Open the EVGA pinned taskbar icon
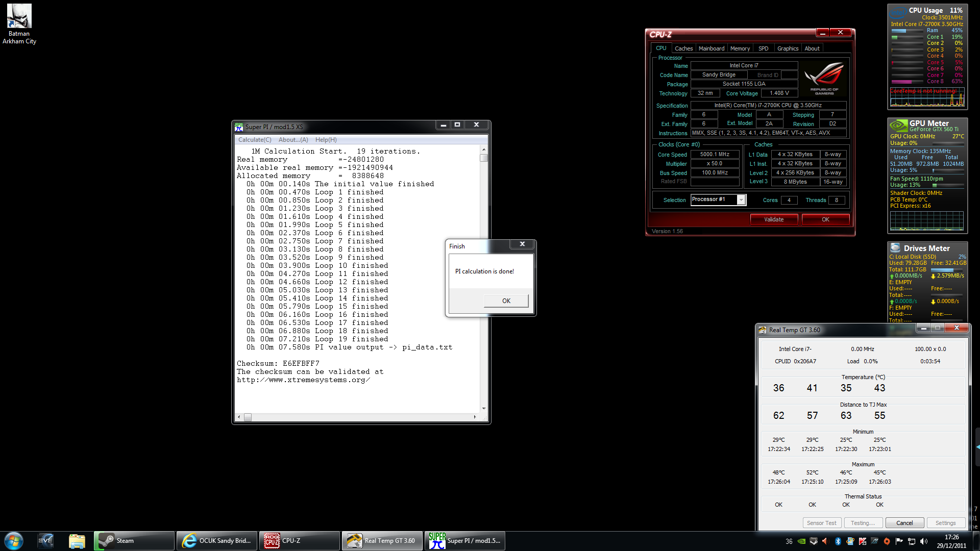 45,541
